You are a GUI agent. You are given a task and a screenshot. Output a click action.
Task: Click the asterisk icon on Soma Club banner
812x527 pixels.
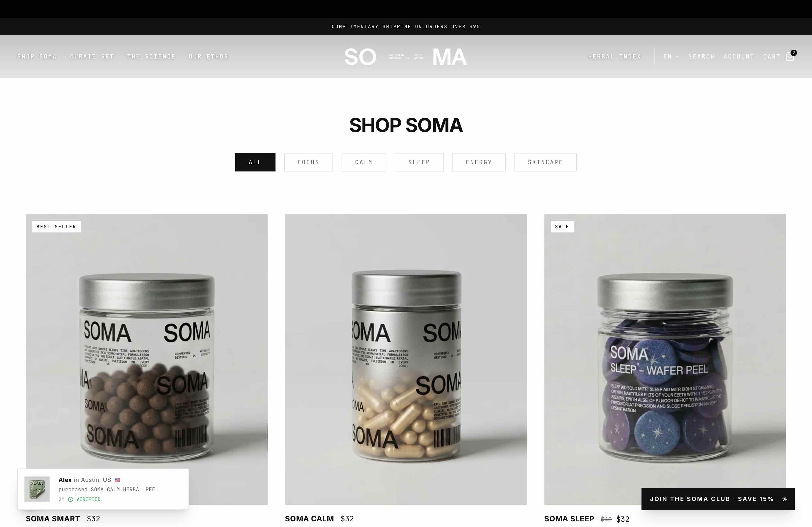pos(784,499)
